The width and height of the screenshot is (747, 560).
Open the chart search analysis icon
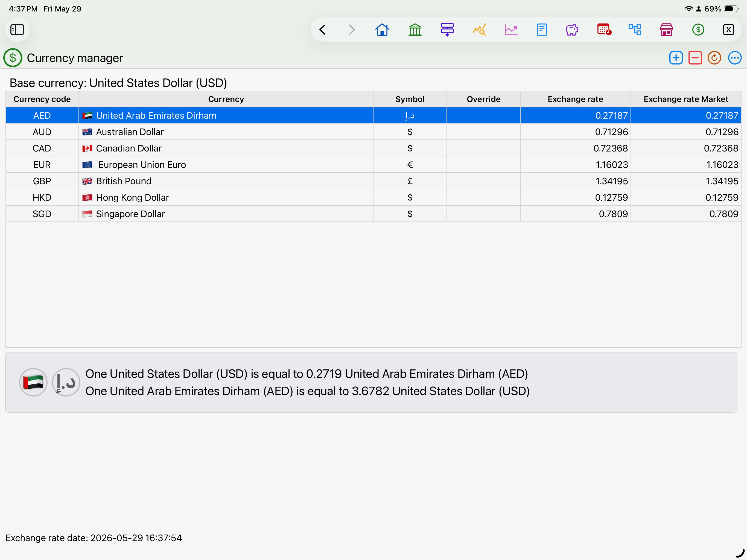tap(480, 30)
